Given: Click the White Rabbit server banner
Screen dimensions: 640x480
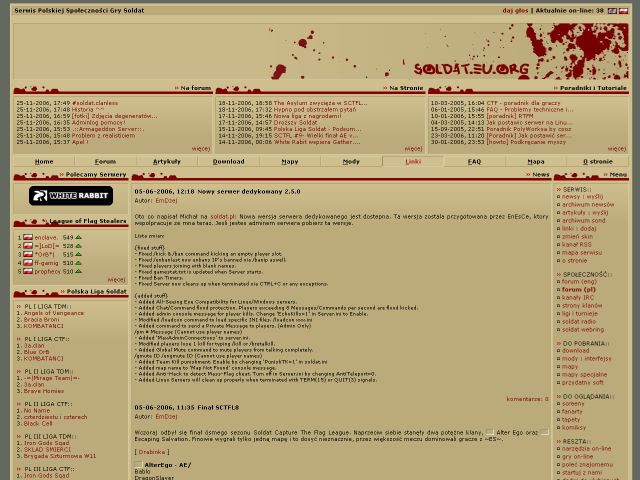Looking at the screenshot, I should pyautogui.click(x=70, y=196).
